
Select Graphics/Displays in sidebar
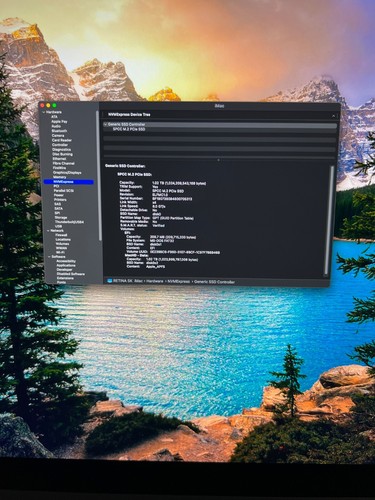[x=67, y=173]
